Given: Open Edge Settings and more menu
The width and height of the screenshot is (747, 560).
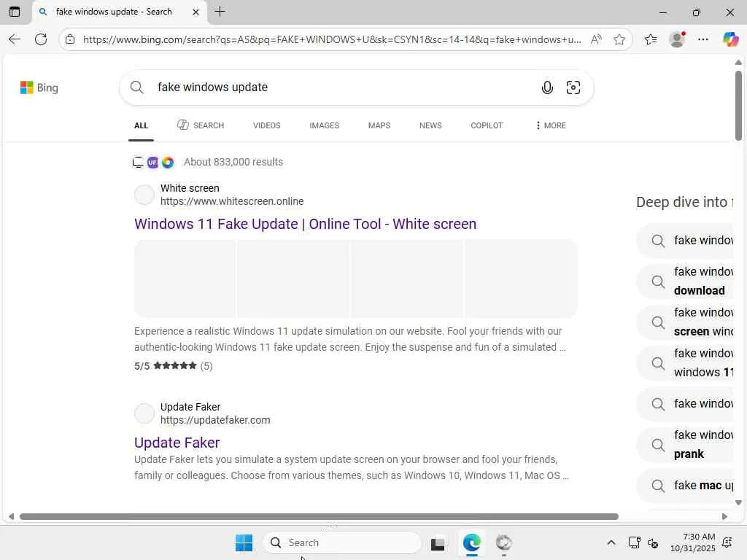Looking at the screenshot, I should (703, 39).
